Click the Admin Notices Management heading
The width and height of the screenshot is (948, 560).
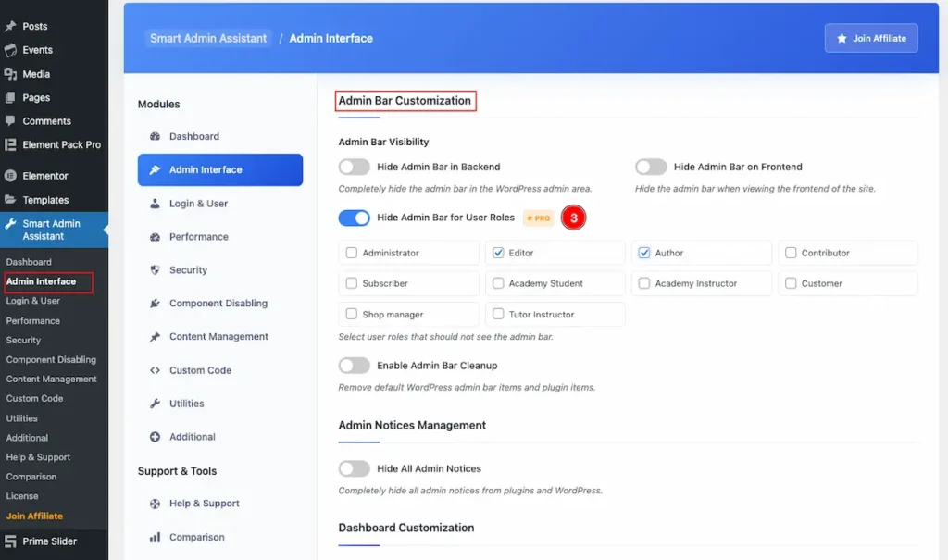[412, 425]
